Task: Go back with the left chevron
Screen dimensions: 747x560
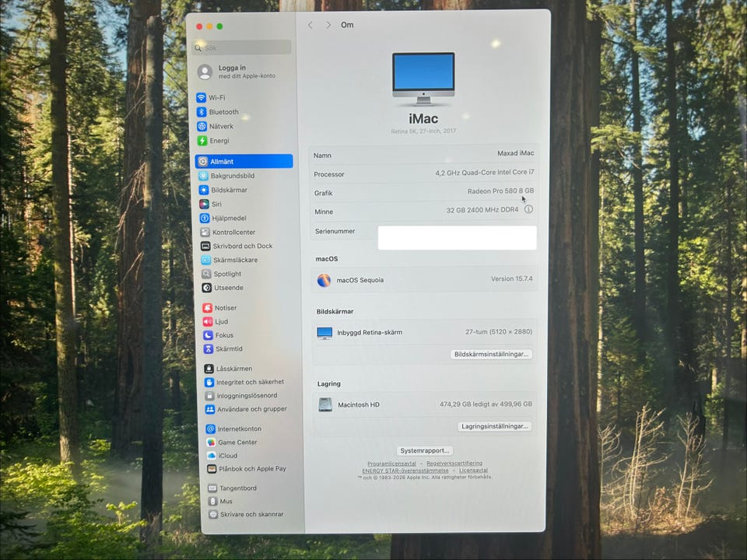Action: pos(310,25)
